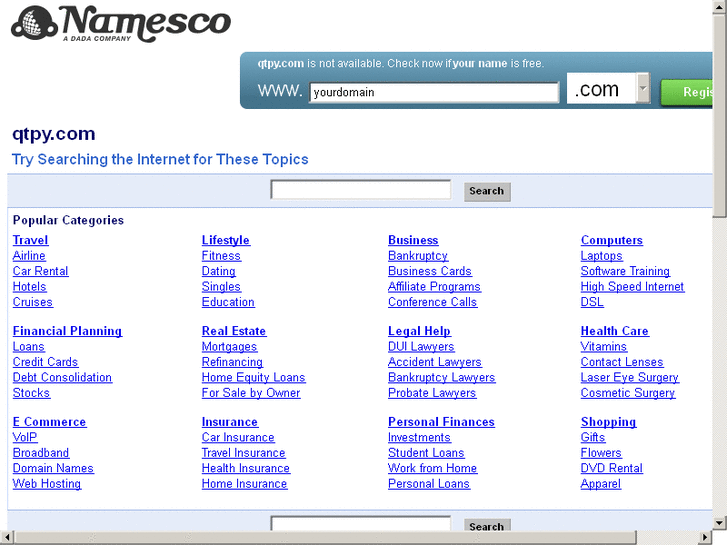Open the Airline link
727x545 pixels.
coord(29,256)
